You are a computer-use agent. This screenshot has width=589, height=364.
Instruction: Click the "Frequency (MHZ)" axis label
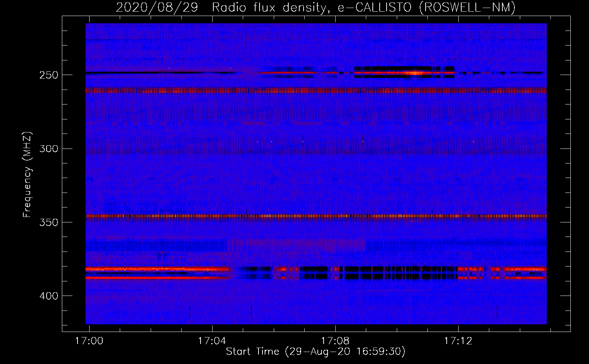tap(27, 175)
